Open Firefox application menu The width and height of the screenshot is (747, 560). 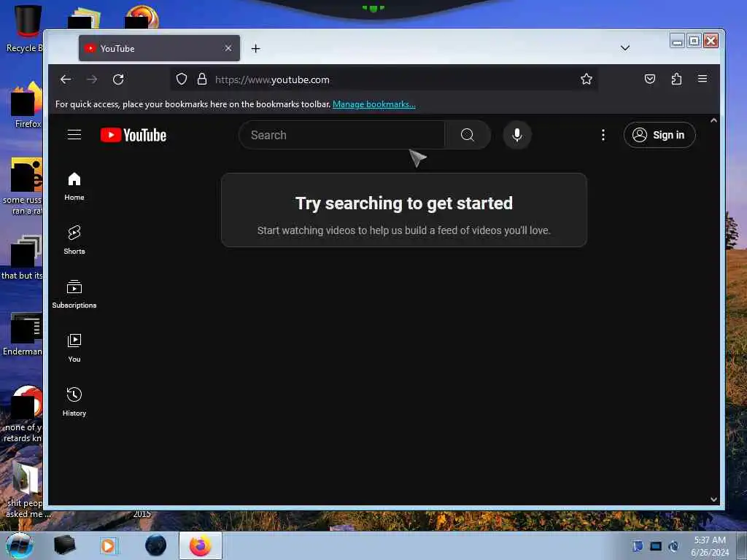click(x=703, y=79)
